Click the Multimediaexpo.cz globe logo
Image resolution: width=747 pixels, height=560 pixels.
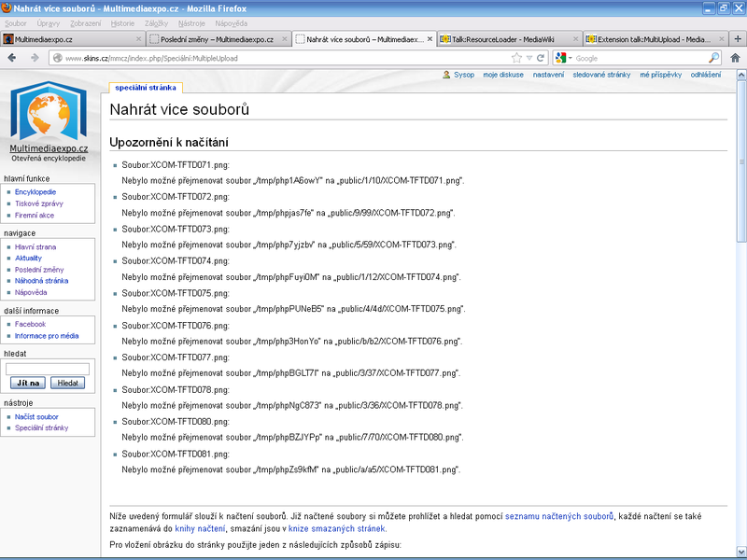[x=49, y=112]
